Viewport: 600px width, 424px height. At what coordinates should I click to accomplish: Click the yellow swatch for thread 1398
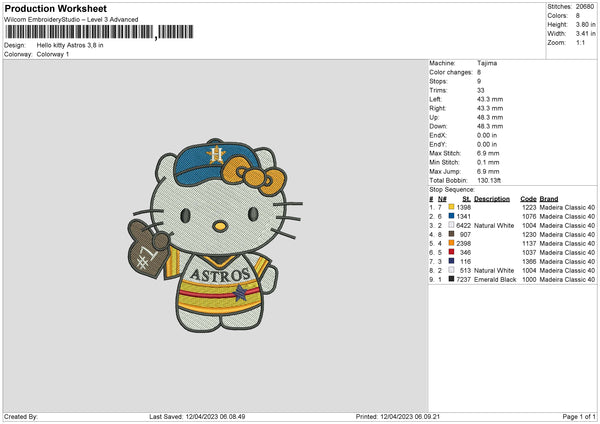click(451, 207)
